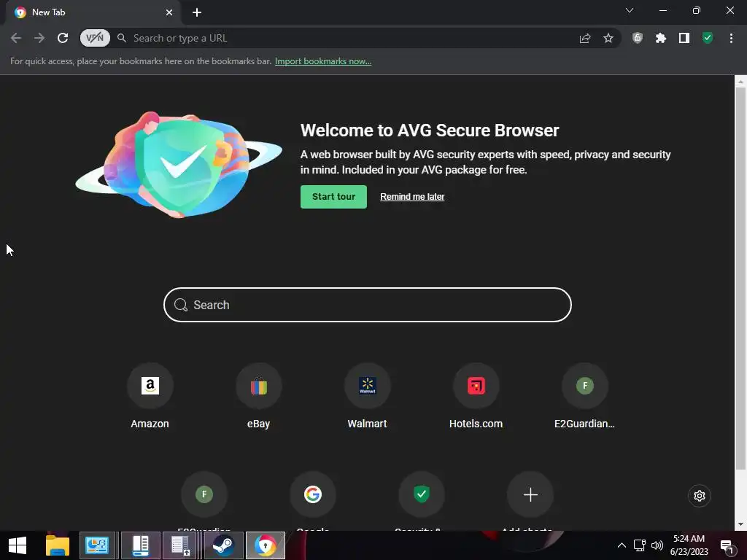Screen dimensions: 747x560
Task: Click the central Search box
Action: (x=368, y=305)
